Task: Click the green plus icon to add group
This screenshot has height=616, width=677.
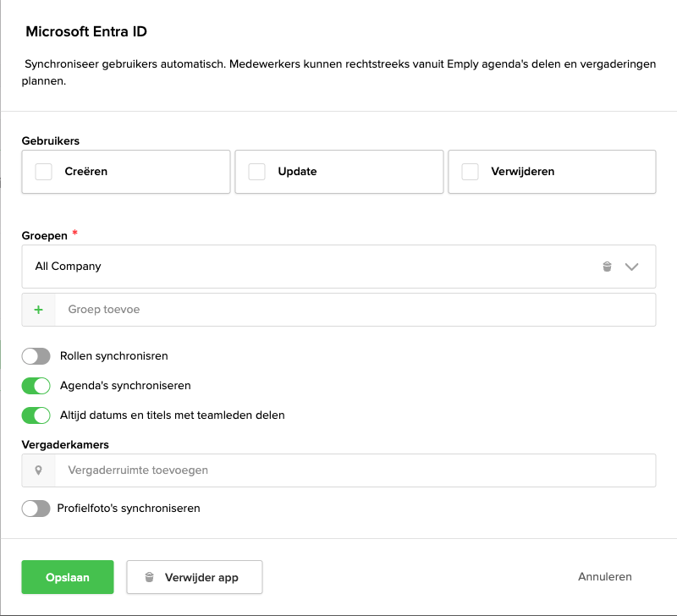Action: [38, 310]
